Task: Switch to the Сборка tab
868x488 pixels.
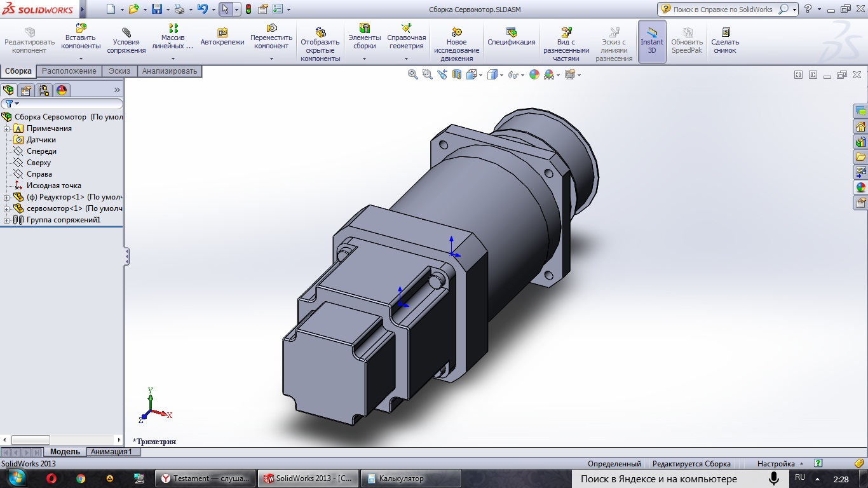Action: click(18, 71)
